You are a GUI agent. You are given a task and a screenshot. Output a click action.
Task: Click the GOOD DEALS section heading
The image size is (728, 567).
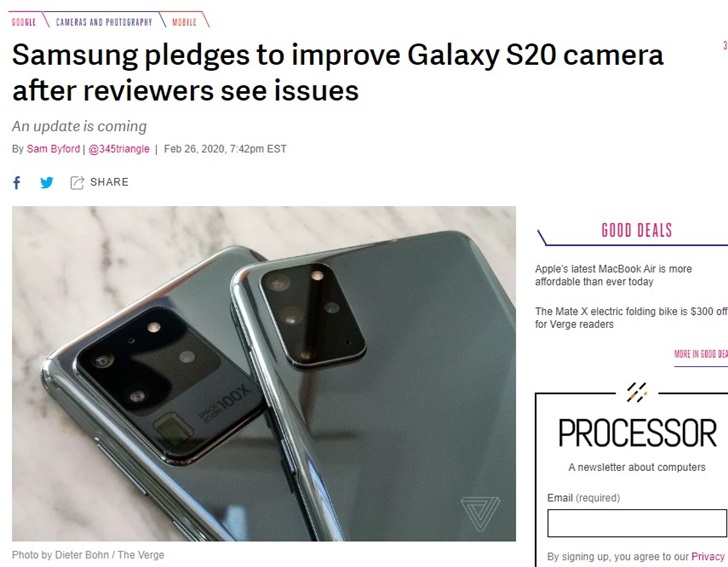coord(637,230)
